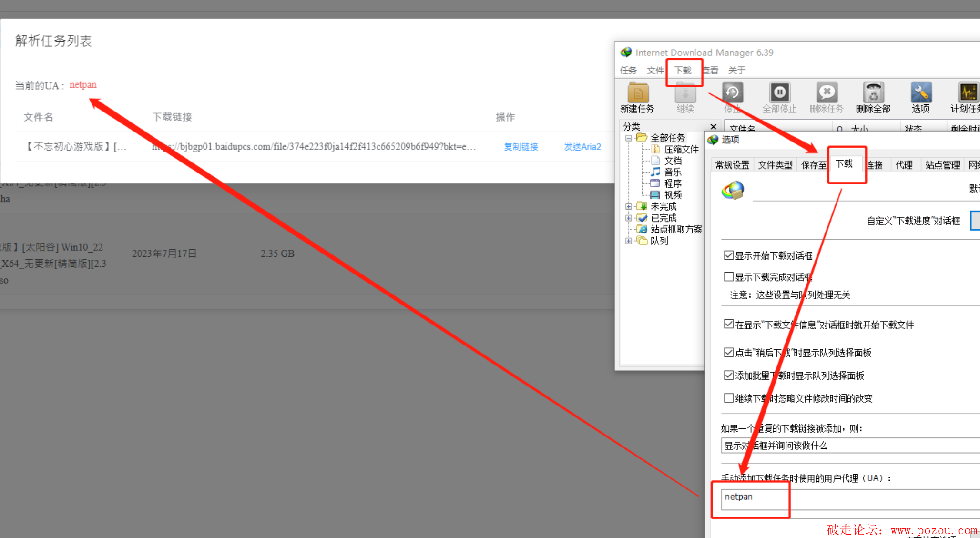This screenshot has width=980, height=538.
Task: Toggle 在显示下载文件信息对话框时就开始下载文件 checkbox
Action: pyautogui.click(x=728, y=324)
